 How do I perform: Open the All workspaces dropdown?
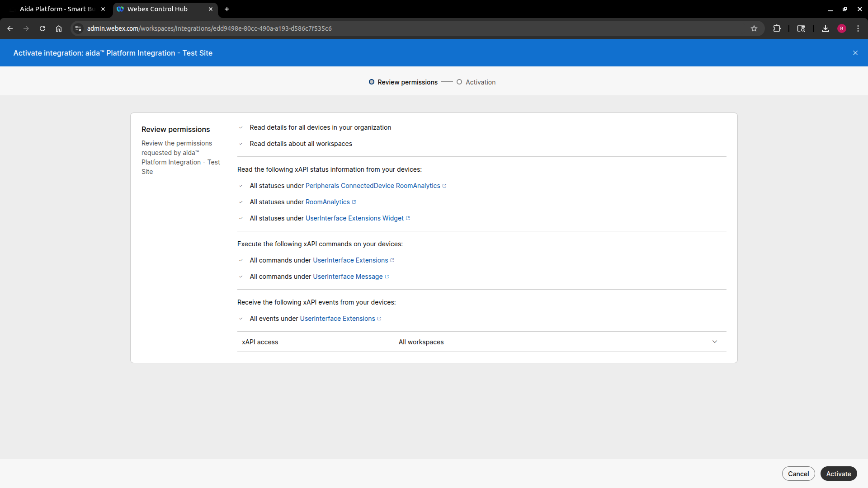[421, 342]
